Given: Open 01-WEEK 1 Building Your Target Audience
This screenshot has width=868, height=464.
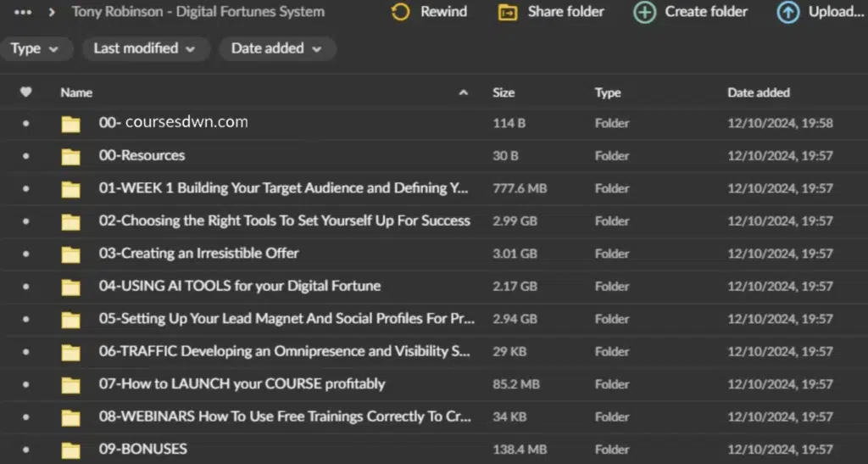Looking at the screenshot, I should (x=283, y=188).
